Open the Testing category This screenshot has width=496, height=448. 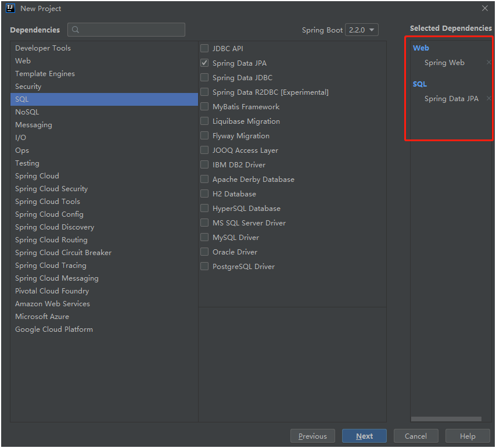pos(104,163)
